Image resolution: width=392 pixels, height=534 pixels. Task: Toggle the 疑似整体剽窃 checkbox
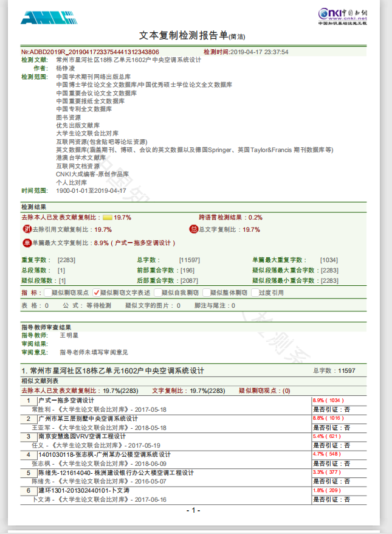(x=206, y=293)
